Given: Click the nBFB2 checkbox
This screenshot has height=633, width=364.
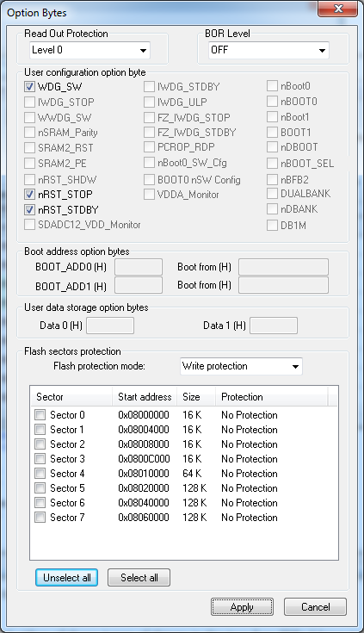Looking at the screenshot, I should [273, 179].
